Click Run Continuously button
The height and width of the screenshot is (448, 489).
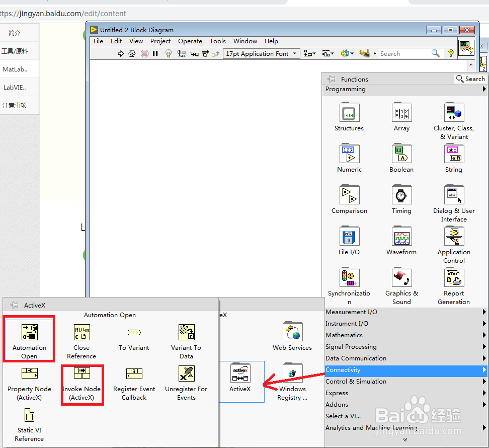coord(132,54)
